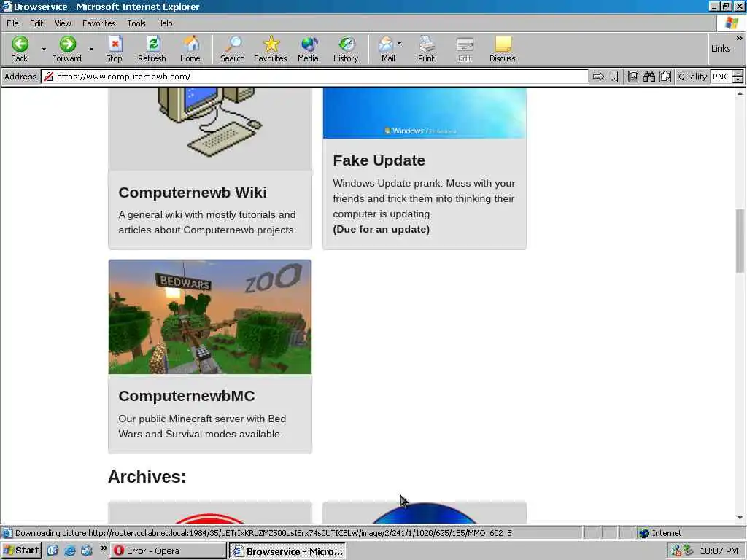
Task: Click the Windows 7 Fake Update thumbnail
Action: coord(425,113)
